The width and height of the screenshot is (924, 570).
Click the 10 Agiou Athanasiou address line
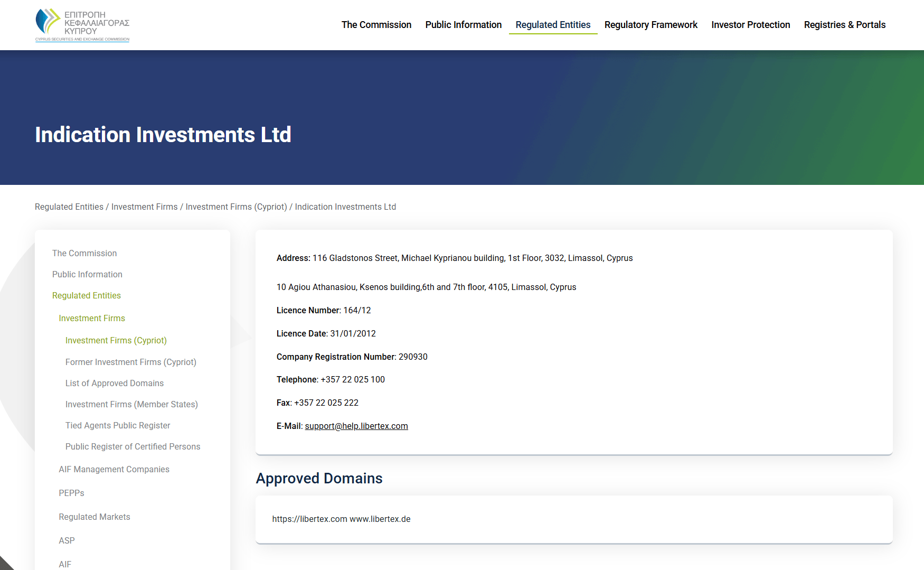pos(427,287)
